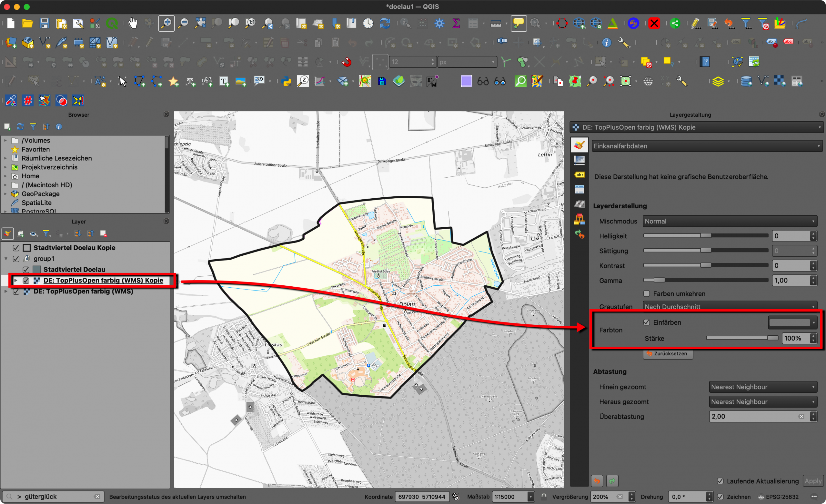Click Remove Layer icon in Layer panel toolbar
Image resolution: width=826 pixels, height=504 pixels.
click(x=103, y=233)
